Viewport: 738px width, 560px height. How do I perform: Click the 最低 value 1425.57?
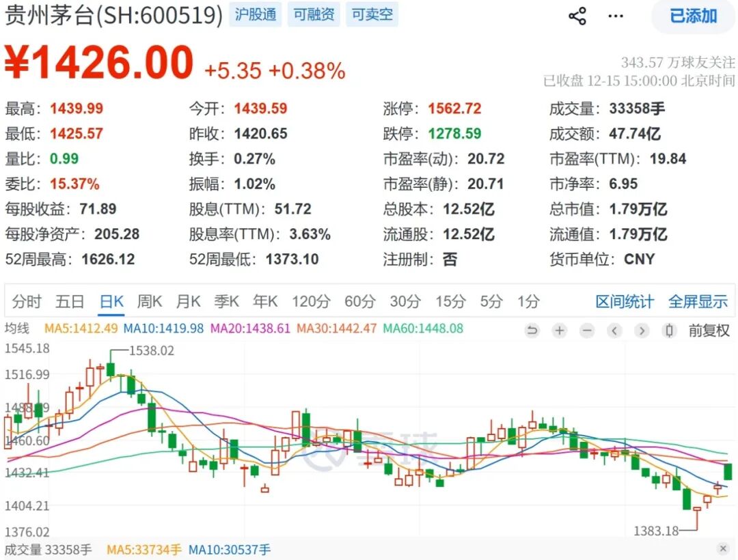(x=77, y=134)
